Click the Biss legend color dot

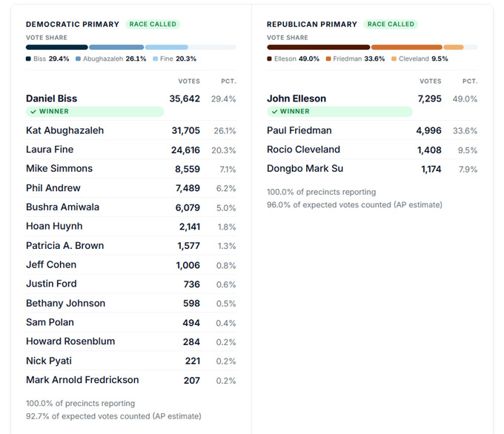[x=28, y=59]
